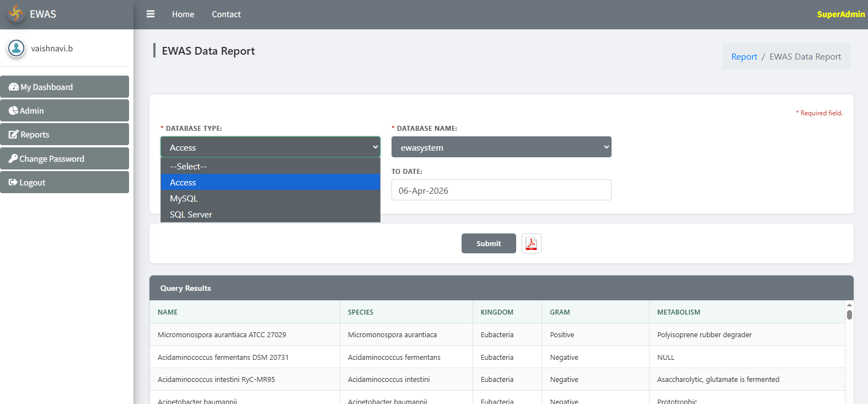Click the To Date input field

[x=501, y=190]
